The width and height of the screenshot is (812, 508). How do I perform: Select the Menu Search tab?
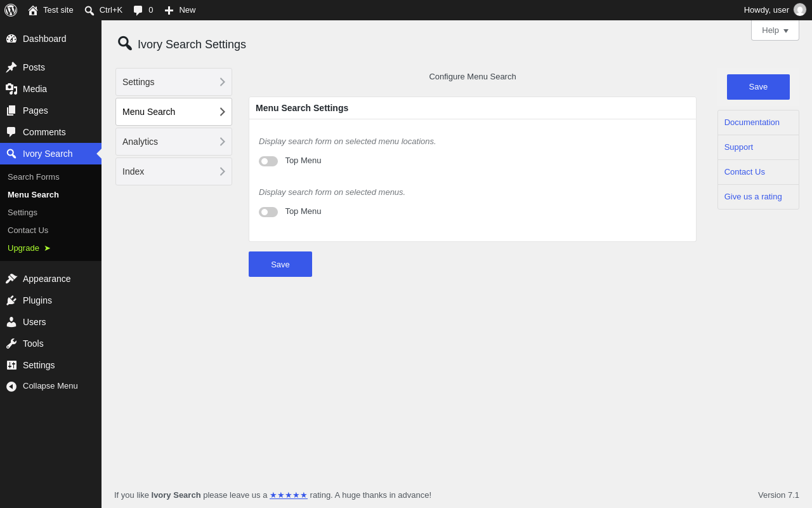tap(174, 112)
